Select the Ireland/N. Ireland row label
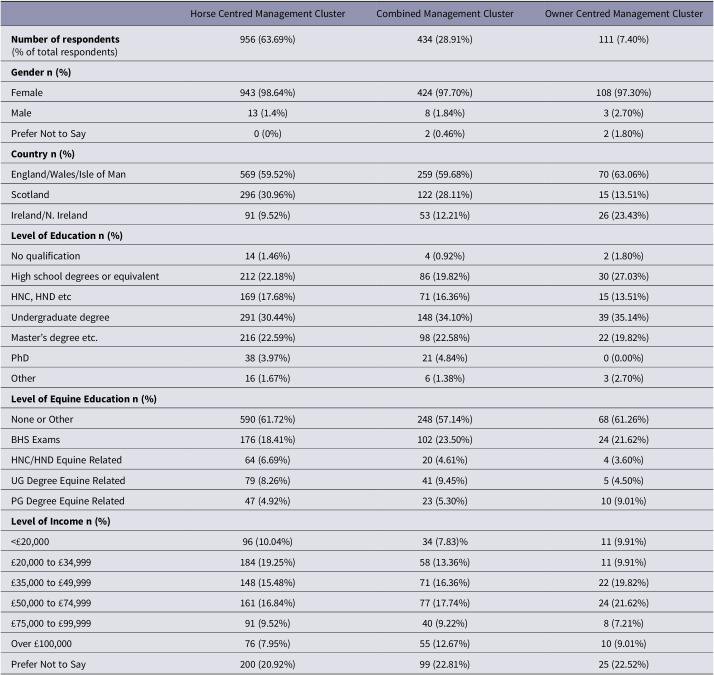714x675 pixels. [49, 215]
